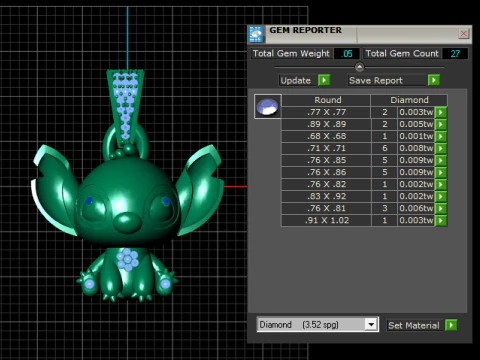The width and height of the screenshot is (480, 360).
Task: Select the .91 X 1.02 size cell
Action: 326,220
